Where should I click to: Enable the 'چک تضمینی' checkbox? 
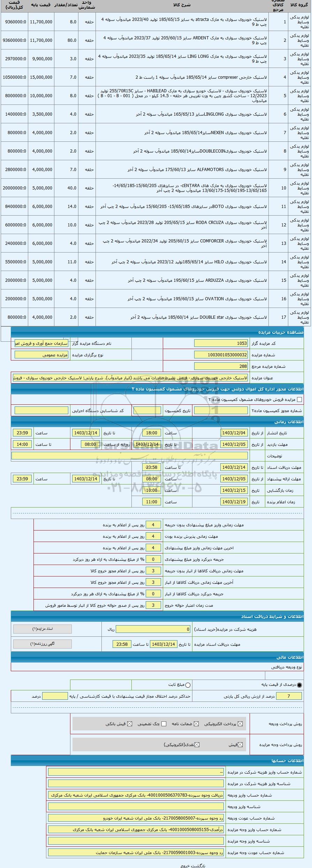(164, 723)
